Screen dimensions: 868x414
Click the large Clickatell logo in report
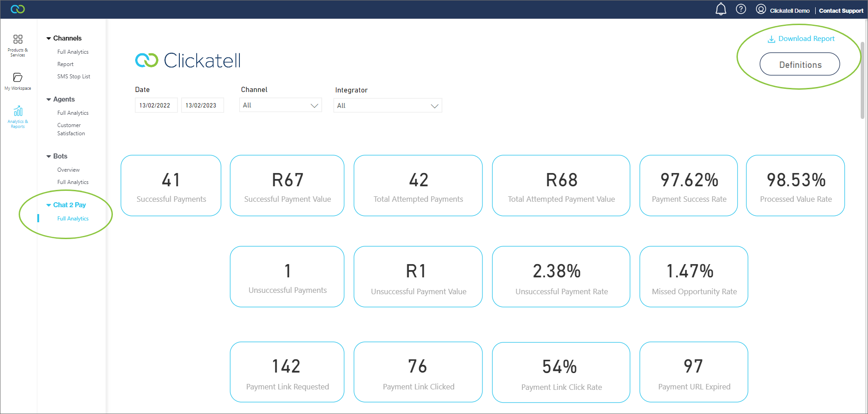coord(188,60)
